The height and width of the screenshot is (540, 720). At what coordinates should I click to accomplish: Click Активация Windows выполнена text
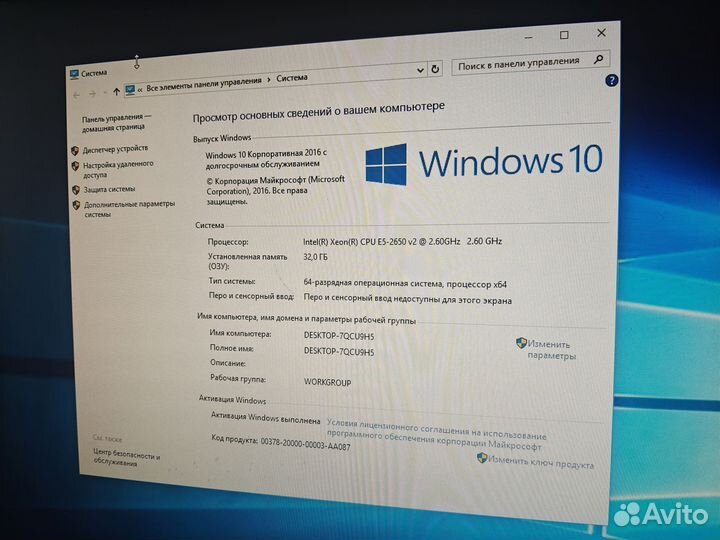[x=265, y=418]
